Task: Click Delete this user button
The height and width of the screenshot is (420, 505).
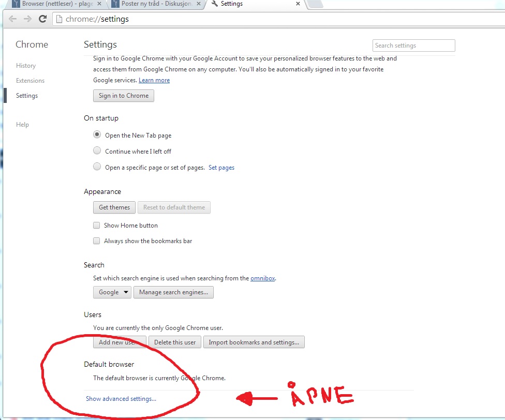Action: pos(175,342)
